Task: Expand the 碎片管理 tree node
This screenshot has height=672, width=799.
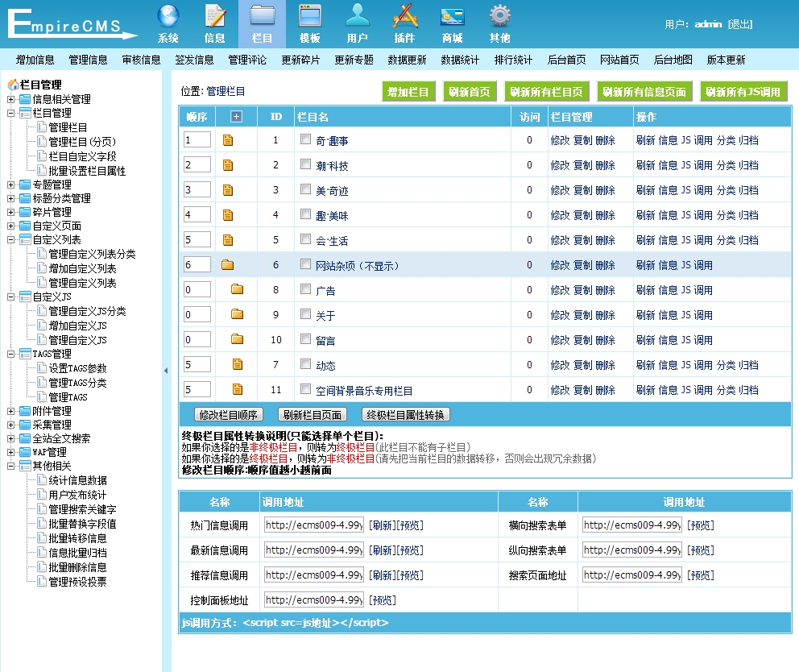Action: (10, 212)
